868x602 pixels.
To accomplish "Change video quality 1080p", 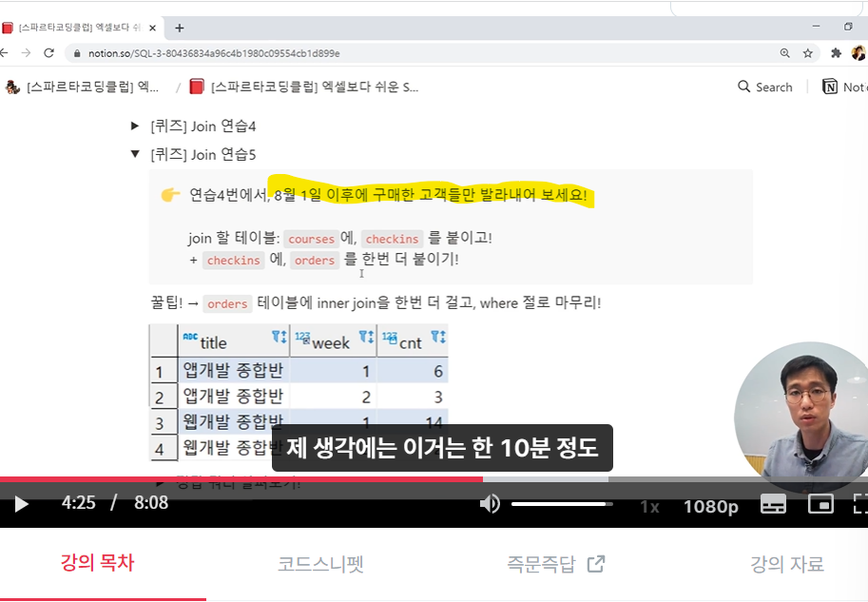I will point(711,506).
